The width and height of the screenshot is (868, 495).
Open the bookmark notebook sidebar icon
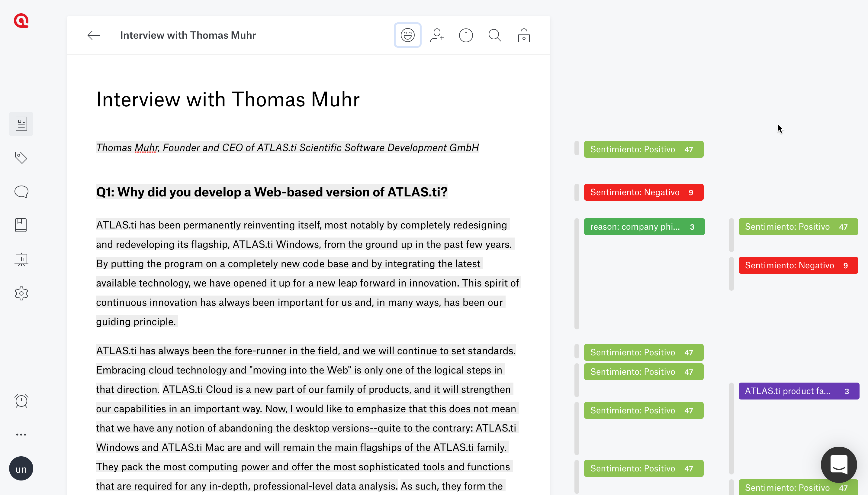click(x=21, y=225)
